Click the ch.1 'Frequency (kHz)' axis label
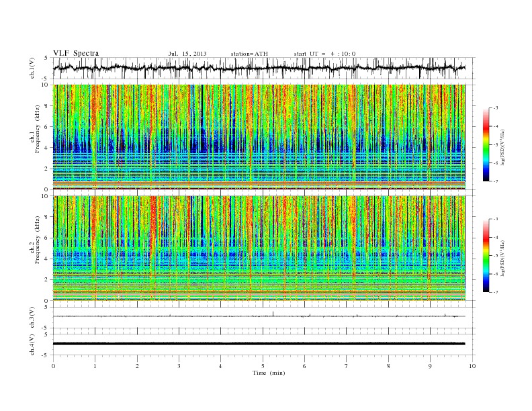Image resolution: width=532 pixels, height=411 pixels. click(38, 129)
